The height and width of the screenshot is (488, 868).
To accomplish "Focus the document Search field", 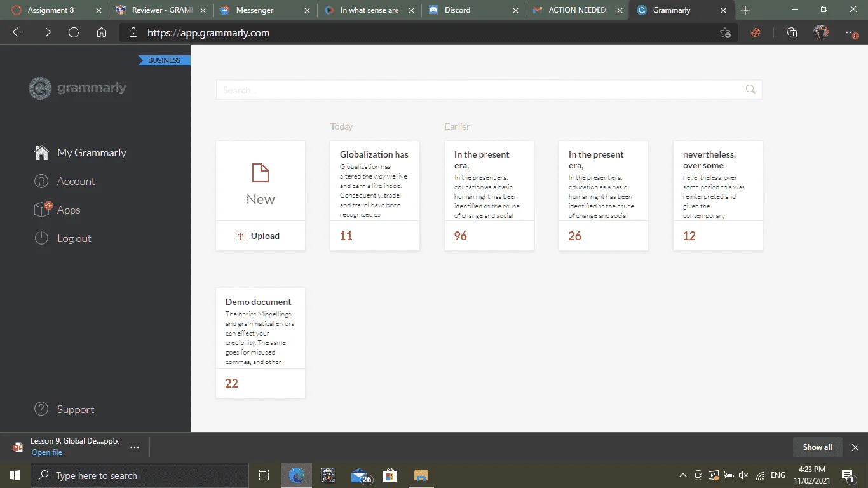I will pyautogui.click(x=489, y=90).
